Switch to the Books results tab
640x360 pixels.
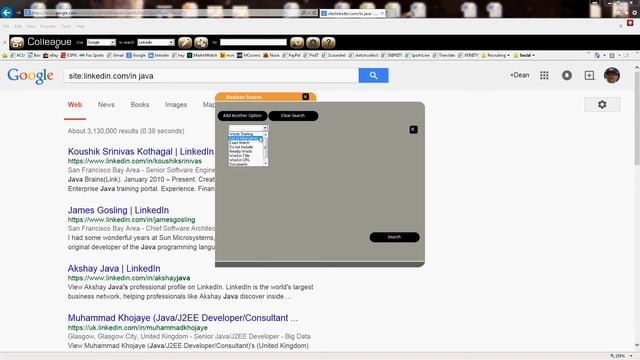point(140,105)
